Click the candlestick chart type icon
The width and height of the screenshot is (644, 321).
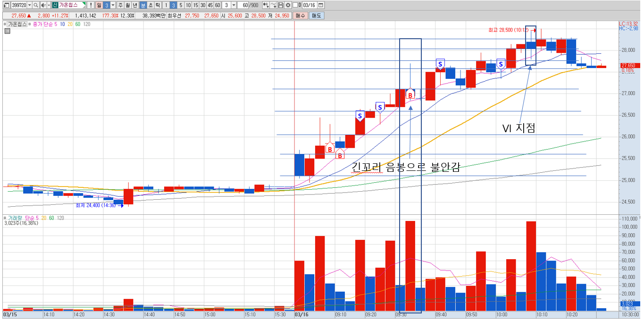[266, 5]
